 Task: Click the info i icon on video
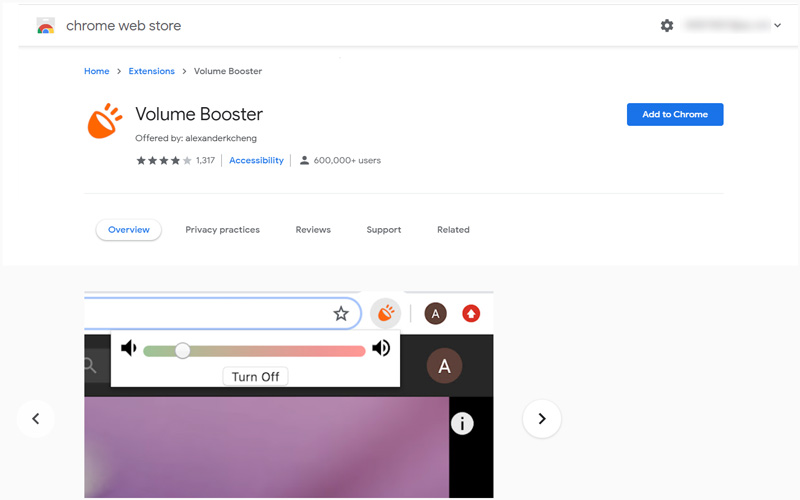462,423
